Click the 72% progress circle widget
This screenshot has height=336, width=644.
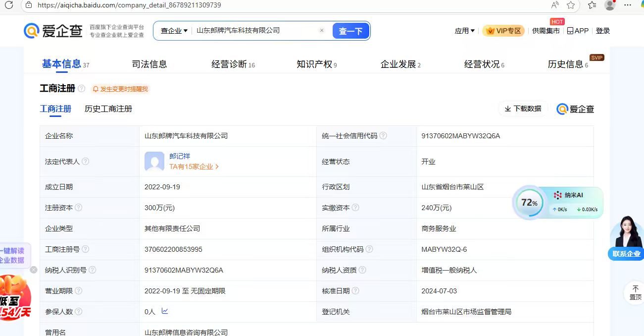[529, 203]
